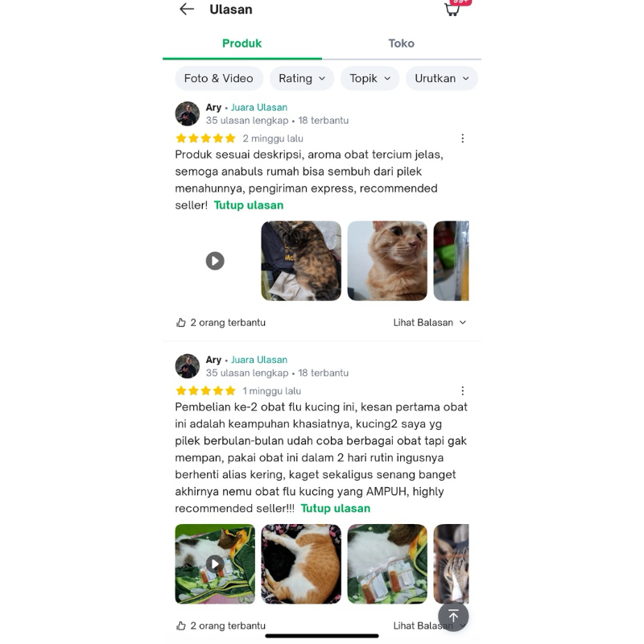Switch to the Toko tab
The image size is (644, 644).
(x=401, y=43)
